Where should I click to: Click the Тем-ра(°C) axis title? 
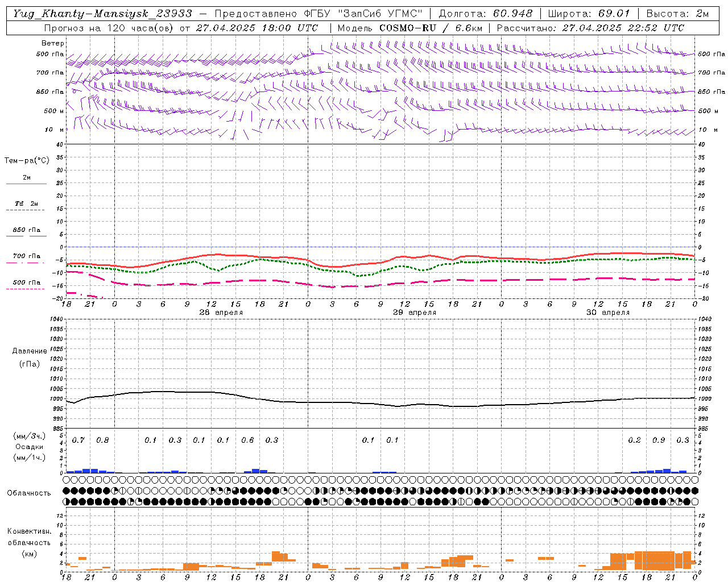27,161
